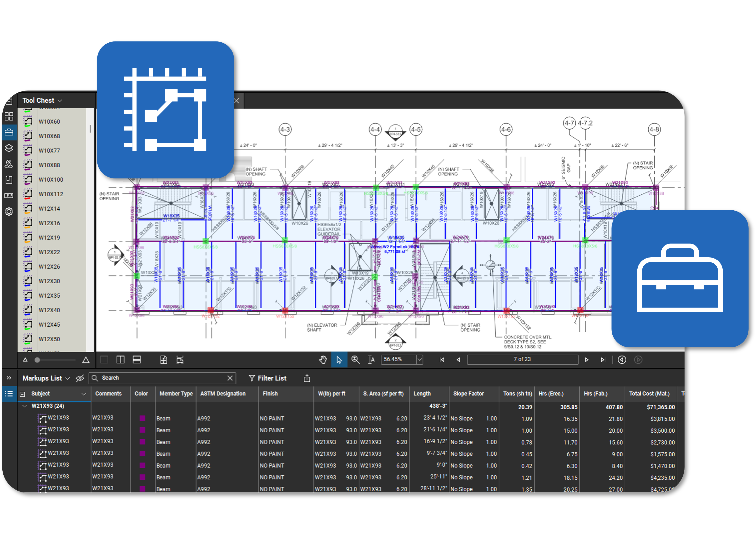Go to the next page
The image size is (756, 542).
click(586, 359)
